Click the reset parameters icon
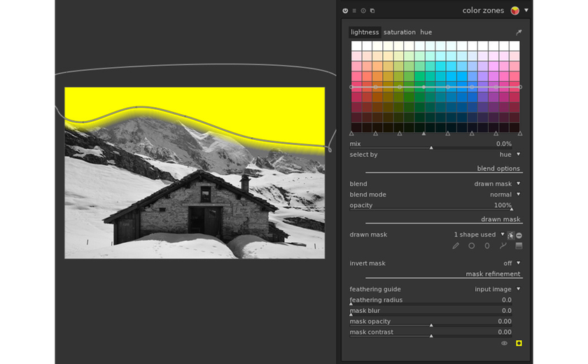Screen dimensions: 588x364 [363, 11]
